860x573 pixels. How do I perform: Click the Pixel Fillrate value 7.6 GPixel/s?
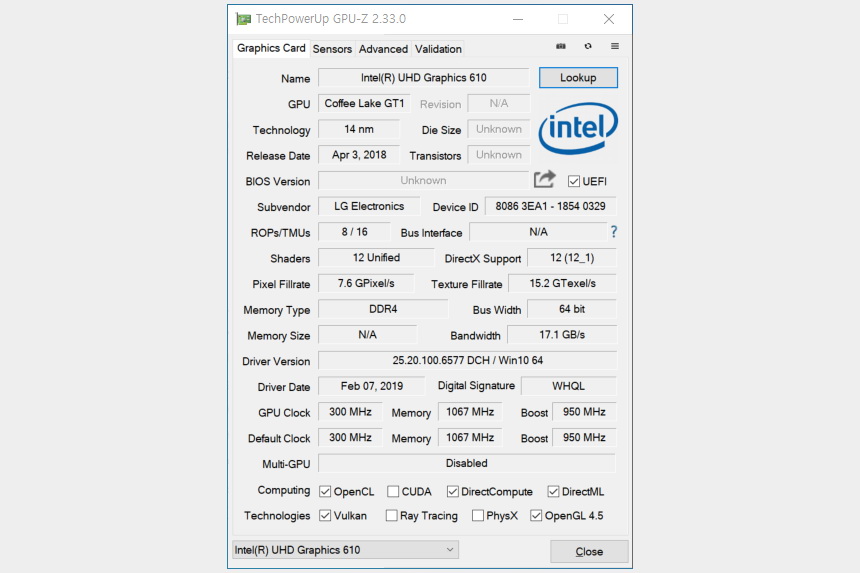pos(366,284)
